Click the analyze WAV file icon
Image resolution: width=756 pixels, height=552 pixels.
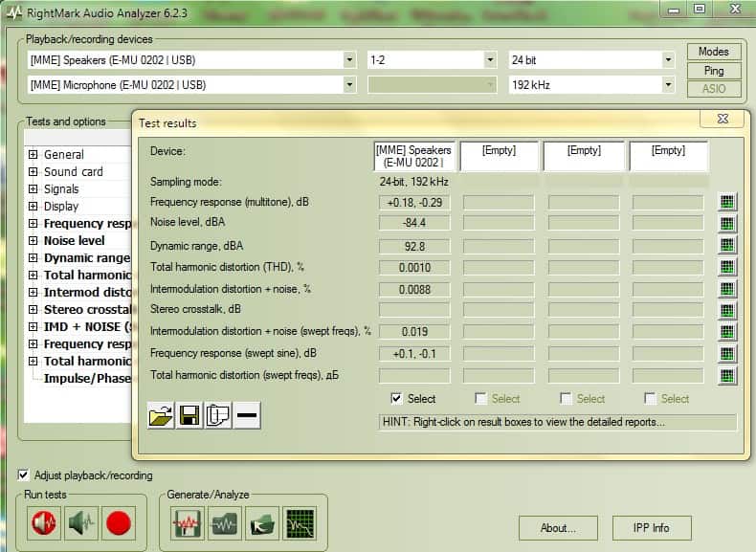[225, 523]
